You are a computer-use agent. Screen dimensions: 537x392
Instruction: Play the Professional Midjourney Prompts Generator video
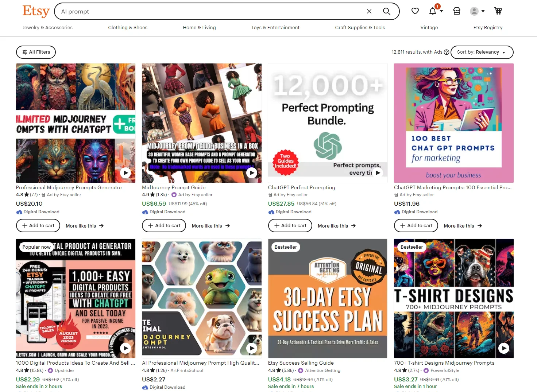click(125, 173)
